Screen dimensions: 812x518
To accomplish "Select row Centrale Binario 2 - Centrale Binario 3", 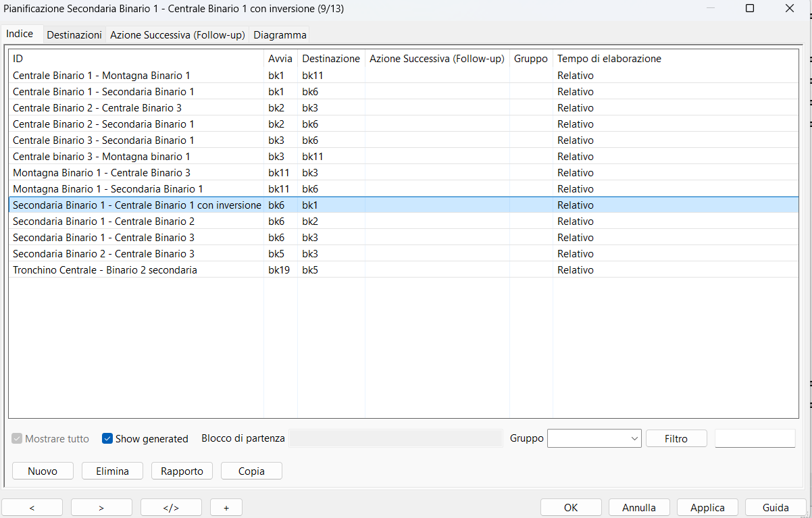I will point(97,108).
